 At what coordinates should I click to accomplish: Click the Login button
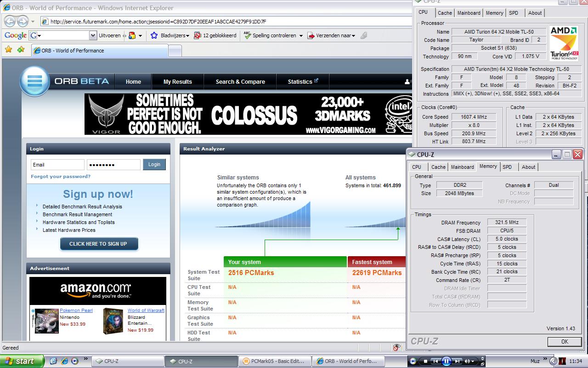pyautogui.click(x=154, y=164)
